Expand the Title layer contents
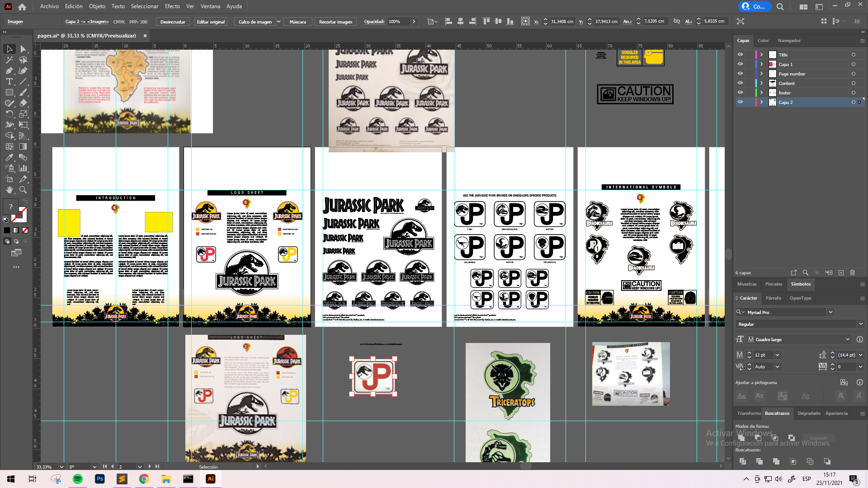868x488 pixels. pos(762,55)
